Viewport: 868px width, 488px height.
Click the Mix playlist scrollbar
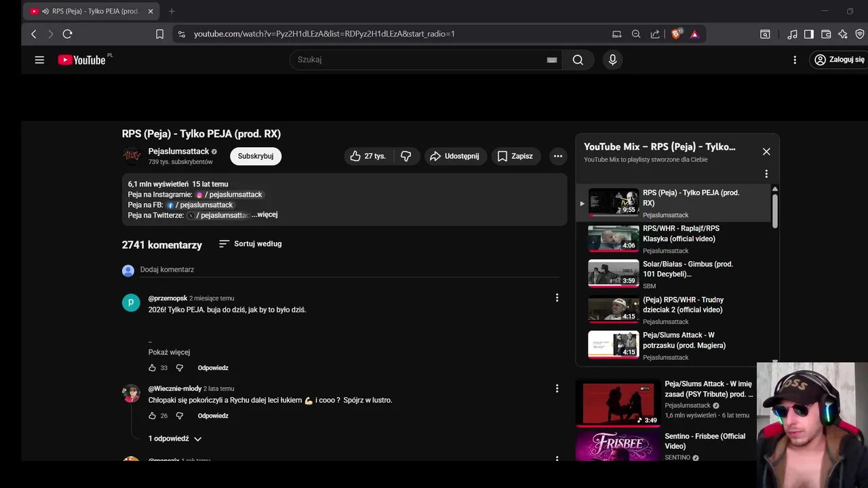point(774,210)
